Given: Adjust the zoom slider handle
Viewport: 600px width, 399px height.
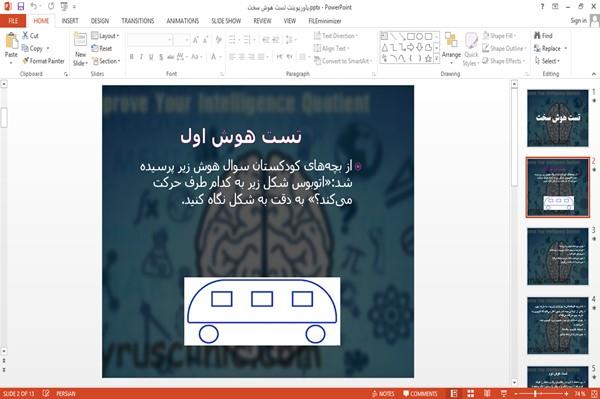Looking at the screenshot, I should [x=535, y=394].
